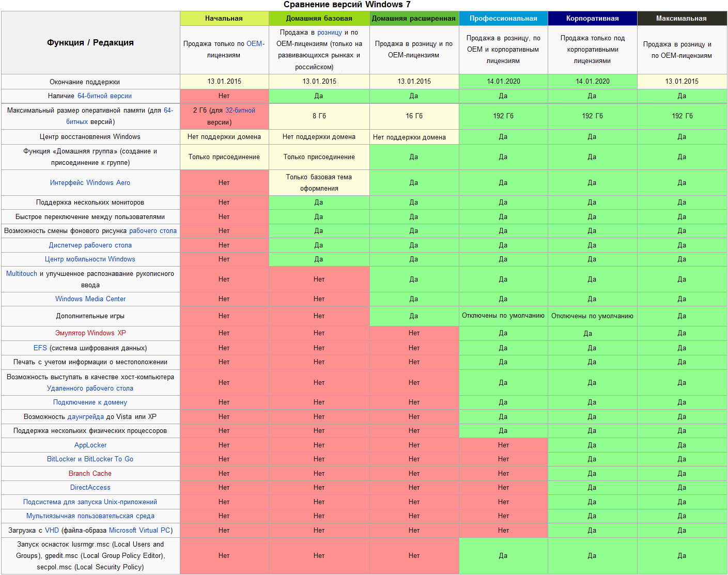Open the 'Диспетчер рабочего стола' link

[90, 245]
